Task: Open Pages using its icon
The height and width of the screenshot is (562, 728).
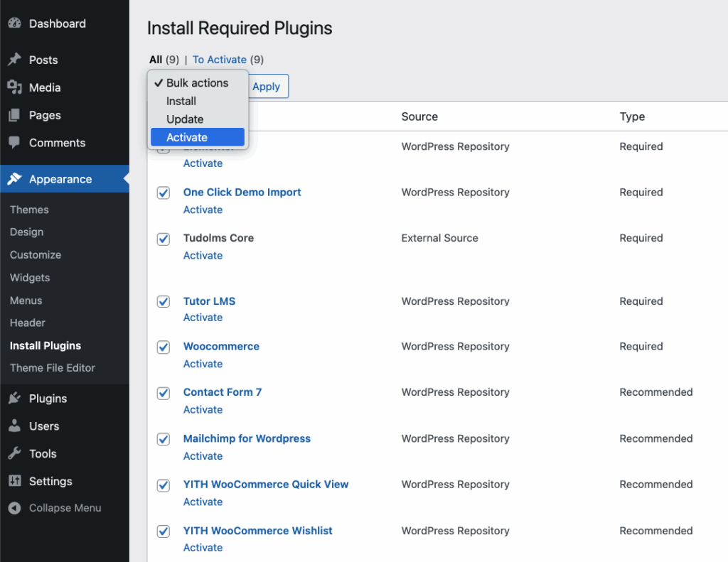Action: (14, 115)
